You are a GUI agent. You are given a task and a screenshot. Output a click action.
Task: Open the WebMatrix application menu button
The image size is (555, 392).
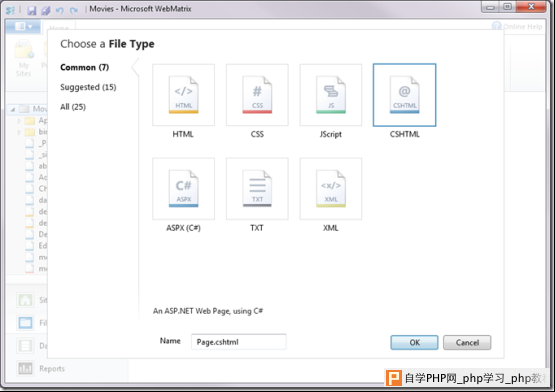click(x=23, y=27)
